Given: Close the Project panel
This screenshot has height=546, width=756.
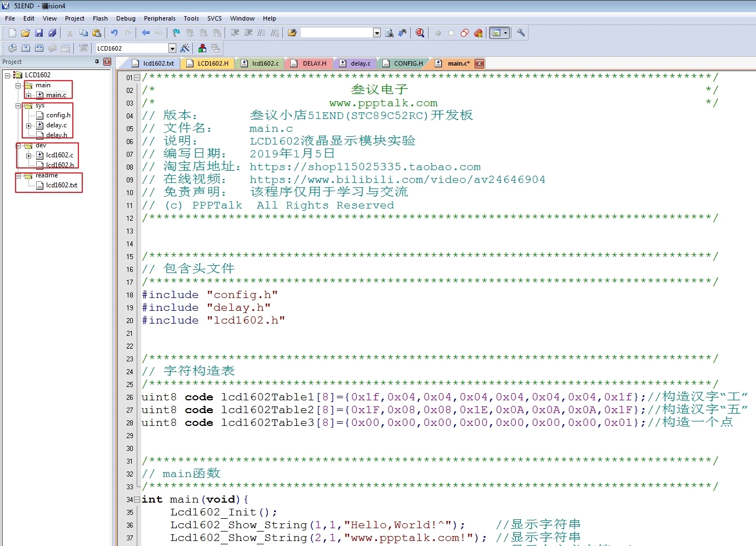Looking at the screenshot, I should pyautogui.click(x=107, y=62).
